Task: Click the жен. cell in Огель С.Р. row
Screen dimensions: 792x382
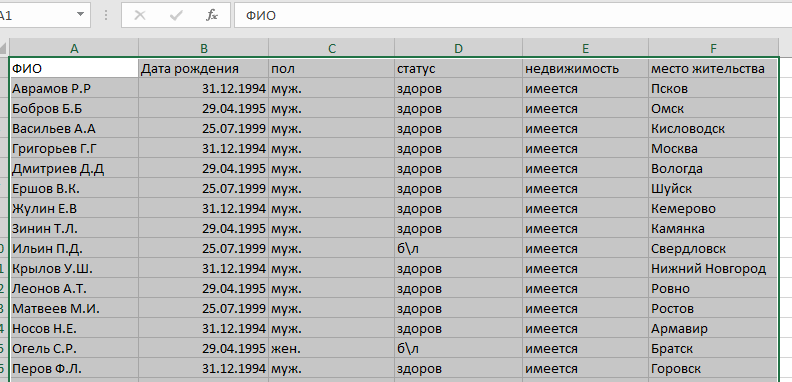Action: click(x=332, y=349)
